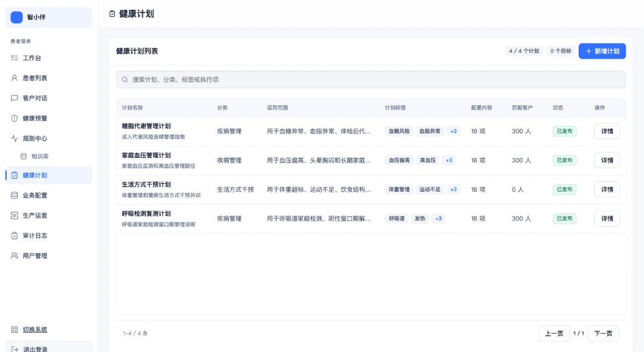Click the 业务配置 stack icon
This screenshot has height=352, width=644.
coord(15,195)
